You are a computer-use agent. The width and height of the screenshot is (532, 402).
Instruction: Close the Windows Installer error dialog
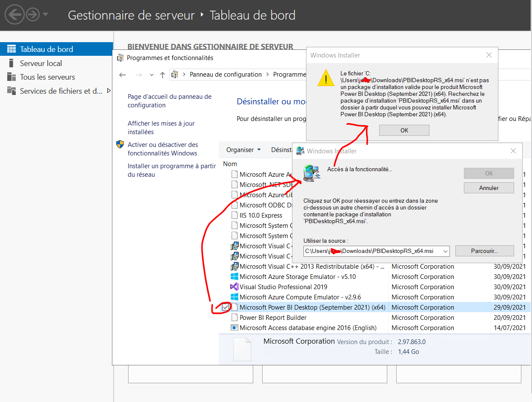point(489,55)
